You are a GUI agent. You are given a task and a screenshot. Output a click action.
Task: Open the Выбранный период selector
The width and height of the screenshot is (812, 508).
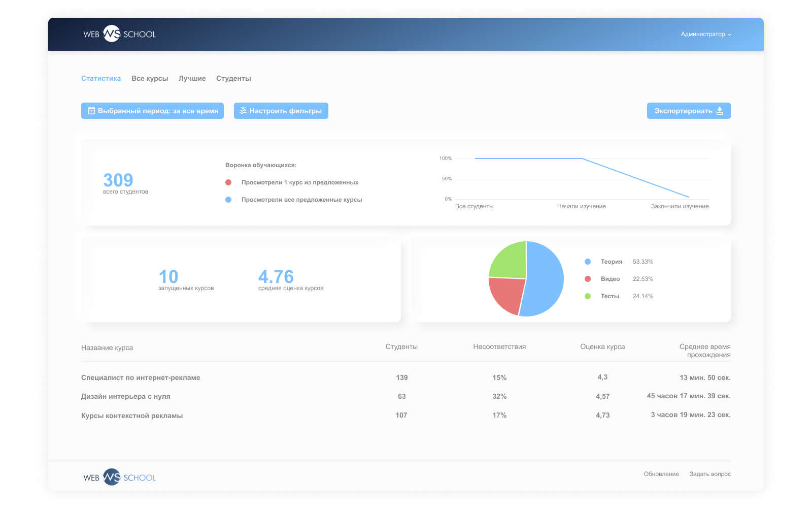coord(152,111)
